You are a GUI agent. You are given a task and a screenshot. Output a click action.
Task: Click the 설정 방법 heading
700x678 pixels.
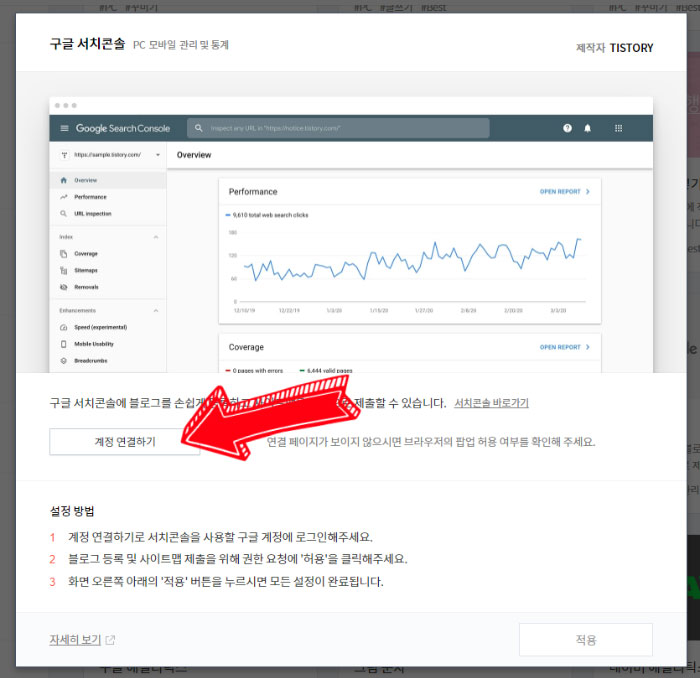pyautogui.click(x=72, y=511)
